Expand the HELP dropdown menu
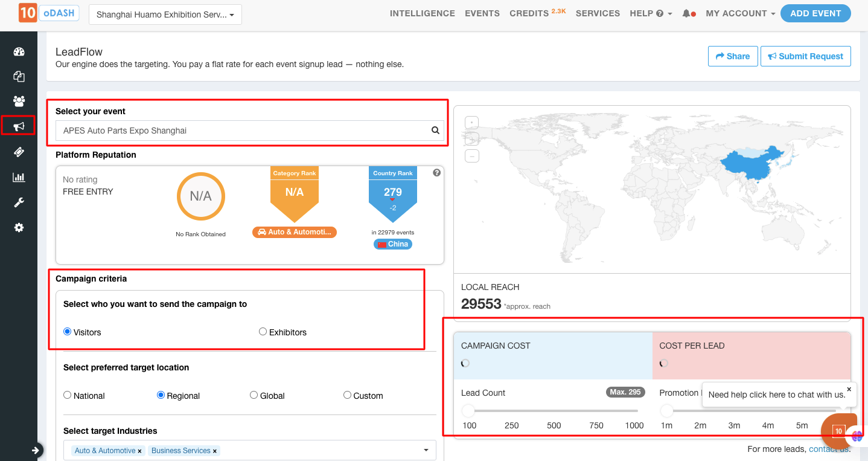Screen dimensions: 868x461 [651, 13]
